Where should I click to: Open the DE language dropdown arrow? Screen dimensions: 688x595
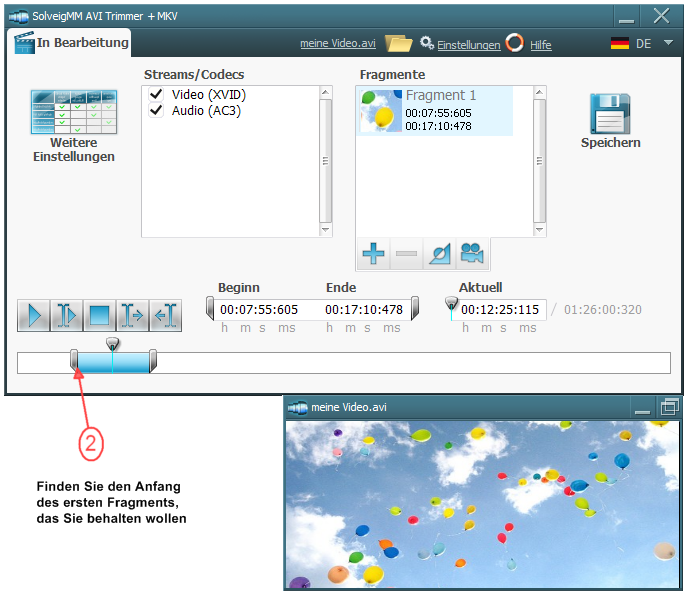[x=668, y=43]
